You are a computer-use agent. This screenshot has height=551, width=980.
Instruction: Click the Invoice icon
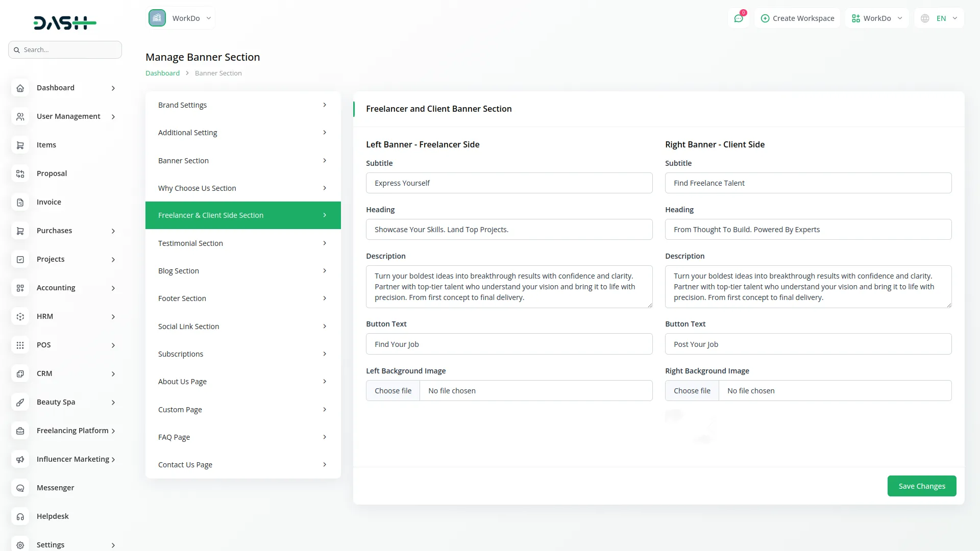click(x=20, y=202)
